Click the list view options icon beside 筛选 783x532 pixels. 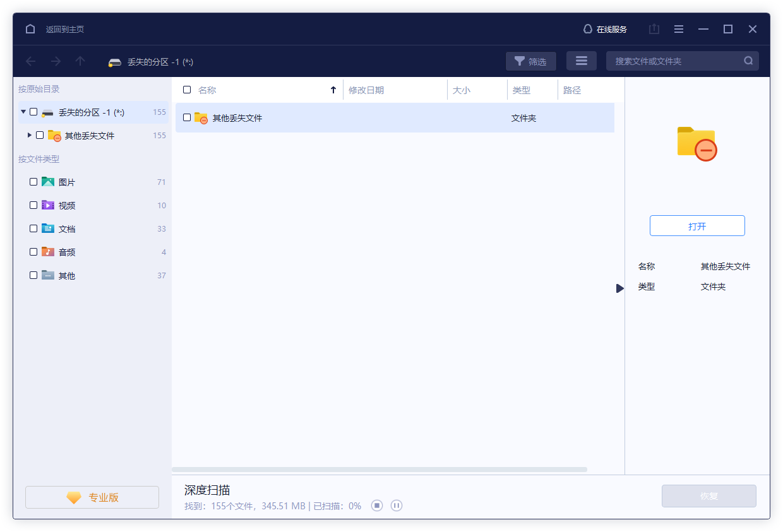pos(581,61)
